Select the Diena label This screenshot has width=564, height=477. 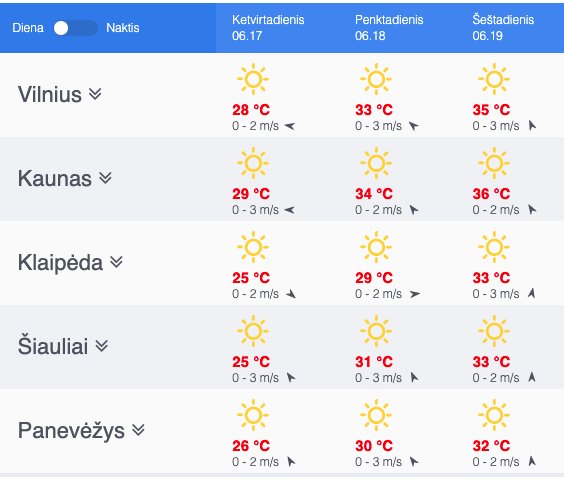point(28,28)
